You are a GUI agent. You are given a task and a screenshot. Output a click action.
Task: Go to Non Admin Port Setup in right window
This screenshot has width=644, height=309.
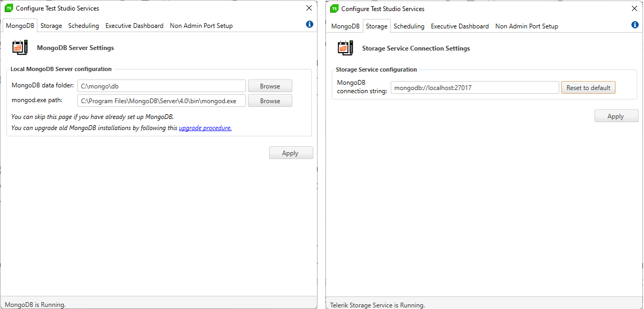click(527, 26)
